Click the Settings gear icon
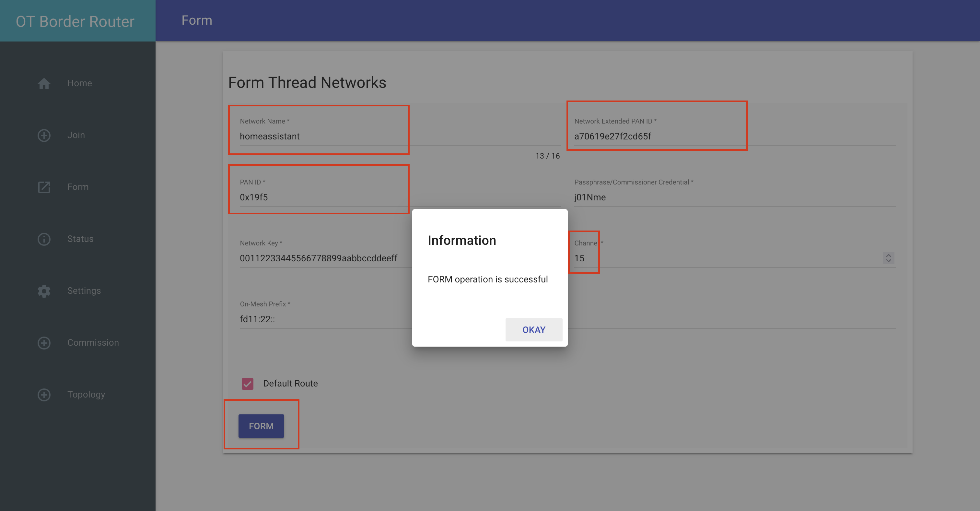This screenshot has height=511, width=980. pyautogui.click(x=44, y=290)
